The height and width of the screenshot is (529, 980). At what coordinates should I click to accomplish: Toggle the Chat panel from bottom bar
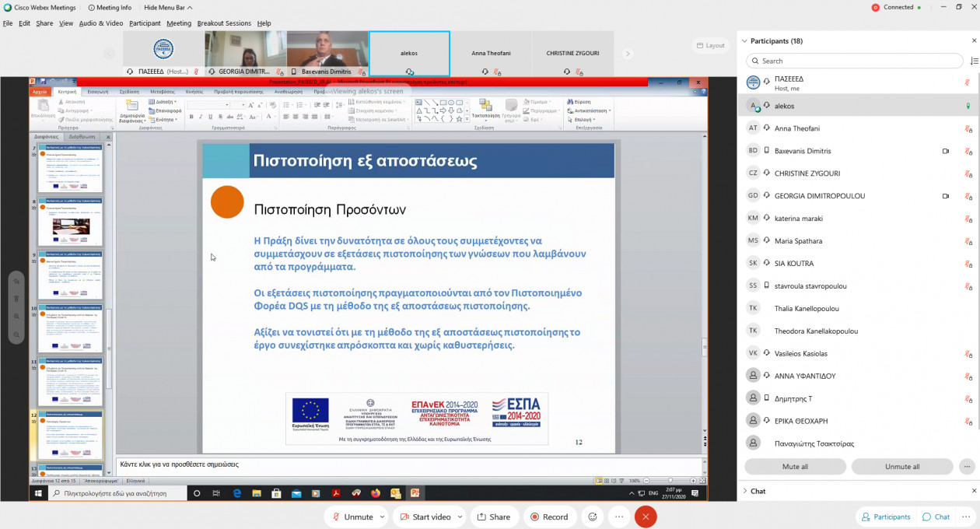pyautogui.click(x=936, y=517)
